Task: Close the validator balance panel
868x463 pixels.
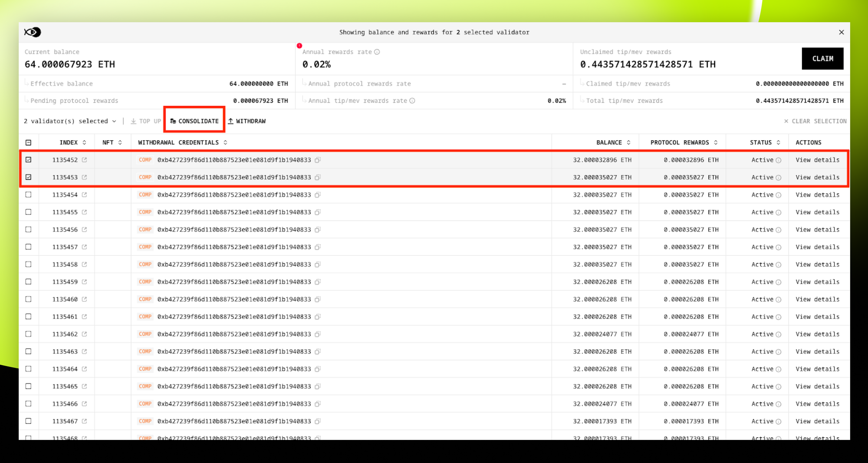Action: [x=841, y=32]
